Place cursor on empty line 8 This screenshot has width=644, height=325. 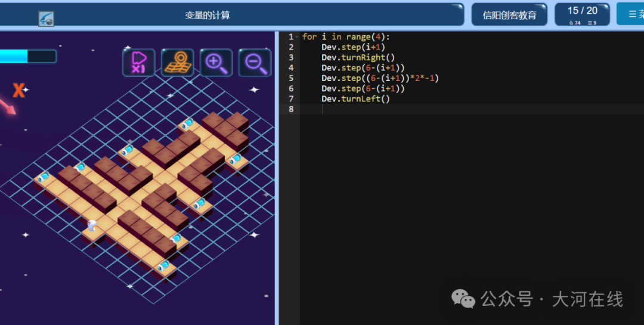(x=472, y=109)
